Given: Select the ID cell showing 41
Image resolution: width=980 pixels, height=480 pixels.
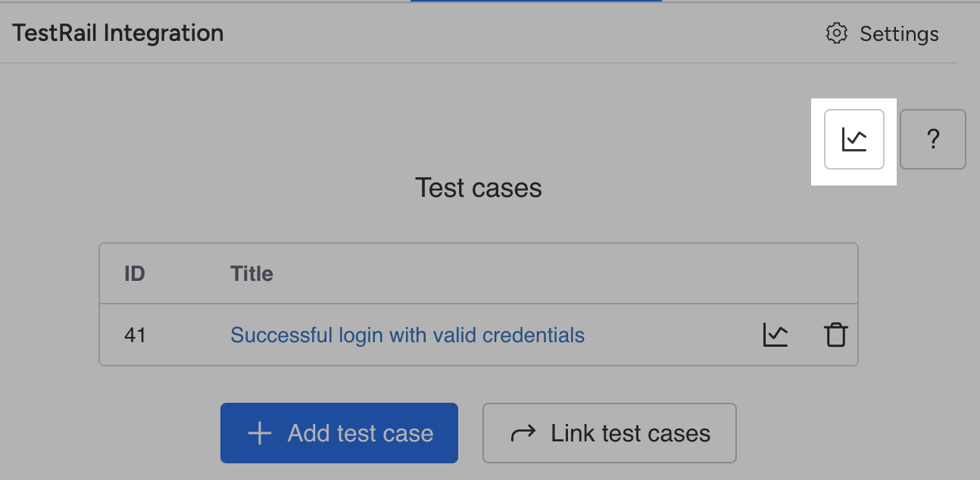Looking at the screenshot, I should (x=135, y=335).
